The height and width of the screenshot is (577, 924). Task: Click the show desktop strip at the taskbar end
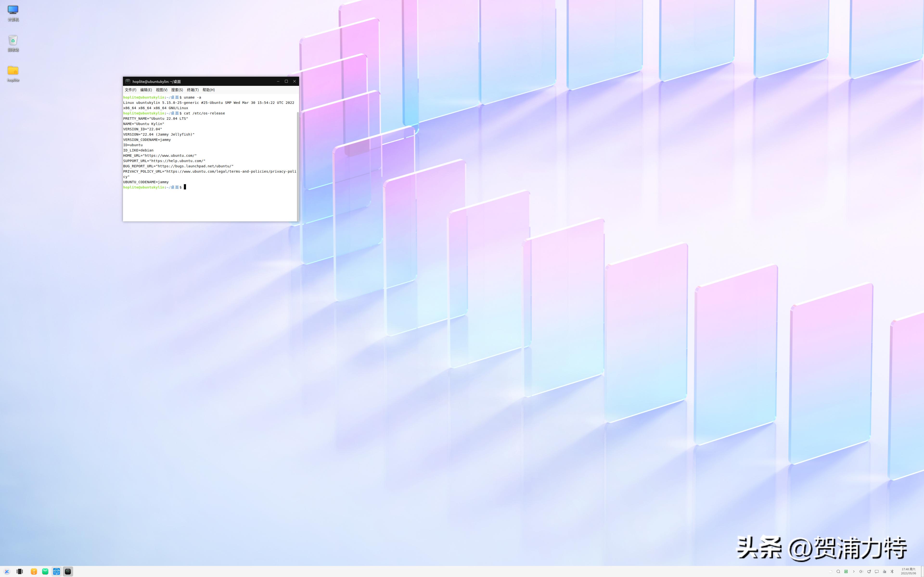point(923,571)
